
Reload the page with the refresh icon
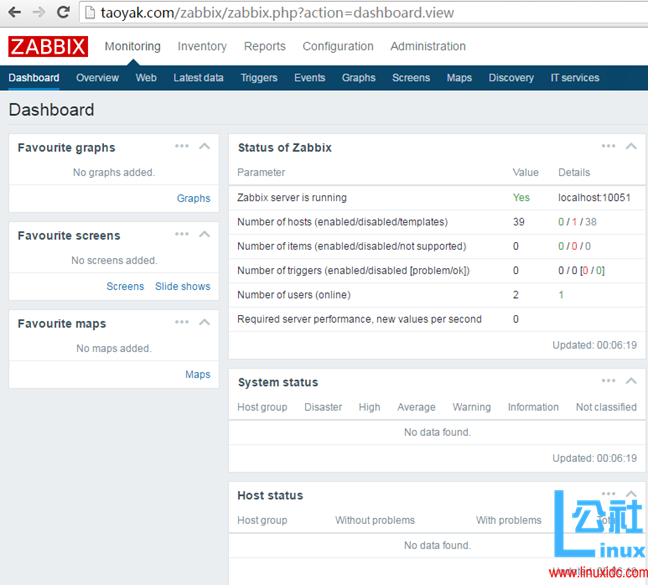point(63,12)
